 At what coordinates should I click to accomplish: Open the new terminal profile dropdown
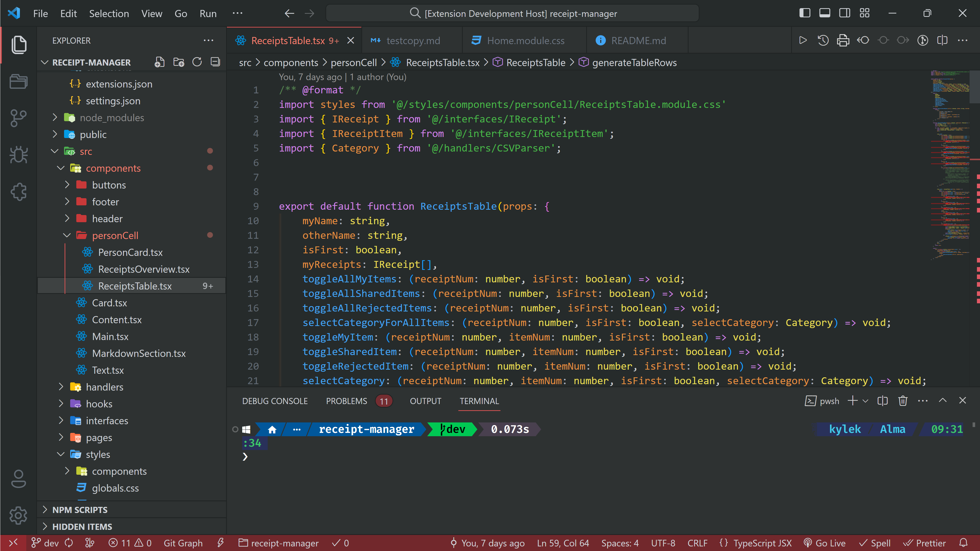866,401
